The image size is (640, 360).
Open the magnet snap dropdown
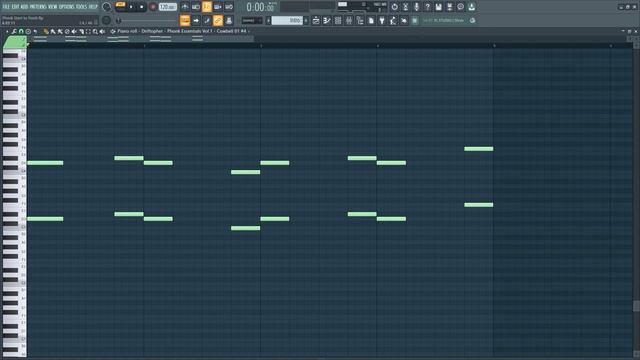click(21, 31)
